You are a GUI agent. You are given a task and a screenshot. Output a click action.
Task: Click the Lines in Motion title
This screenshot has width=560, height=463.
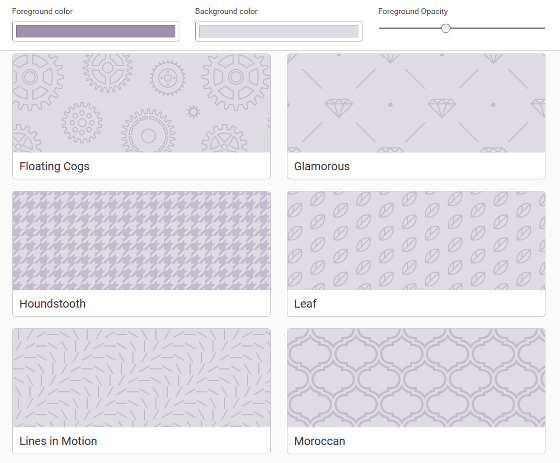coord(58,441)
